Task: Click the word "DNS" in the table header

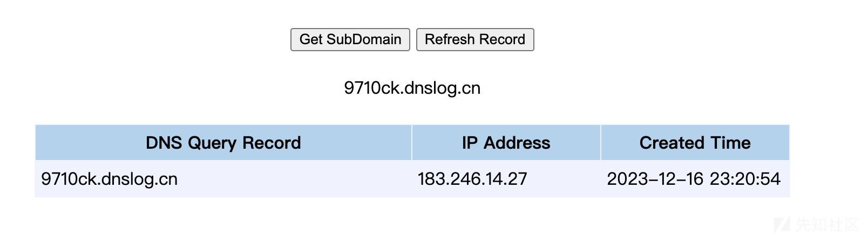Action: click(164, 143)
